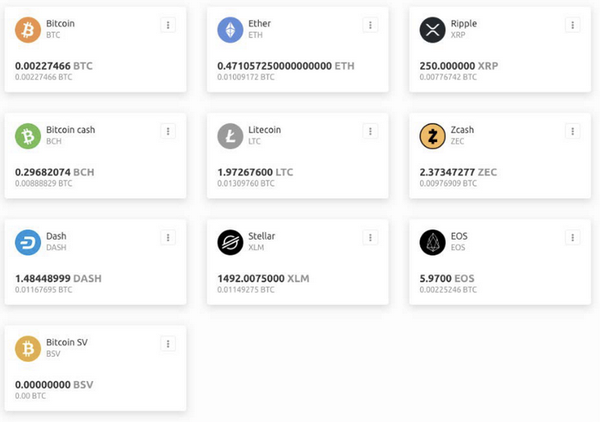Image resolution: width=600 pixels, height=422 pixels.
Task: Click the gray Litecoin logo icon
Action: tap(231, 136)
